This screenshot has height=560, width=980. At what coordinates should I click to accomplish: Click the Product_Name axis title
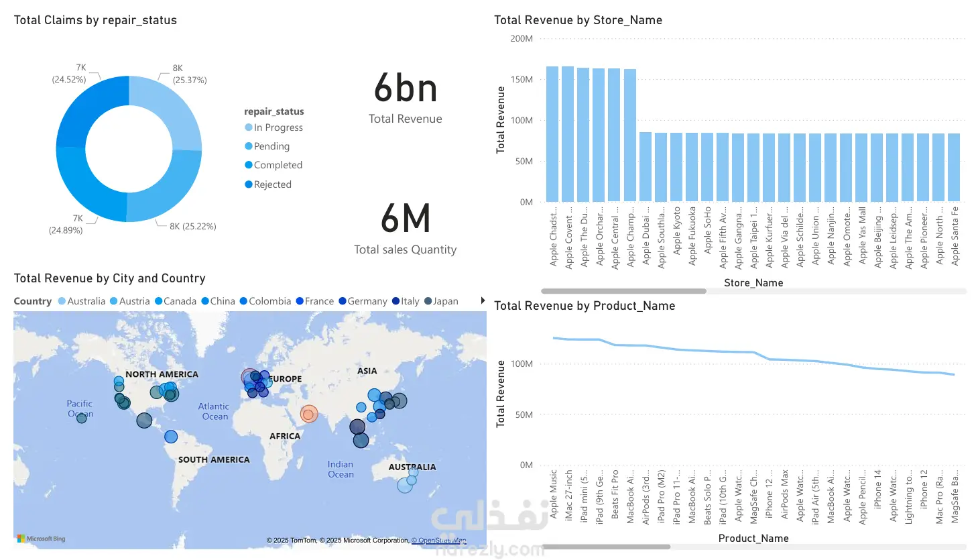point(753,539)
